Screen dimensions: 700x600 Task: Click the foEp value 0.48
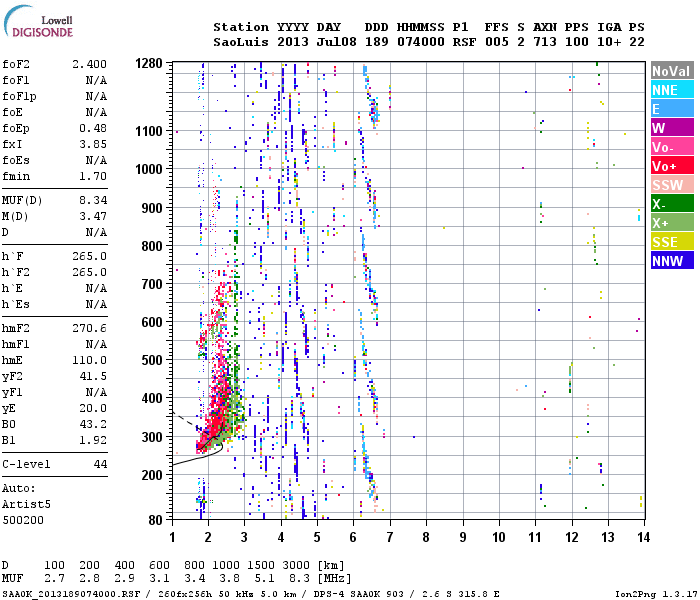coord(93,128)
